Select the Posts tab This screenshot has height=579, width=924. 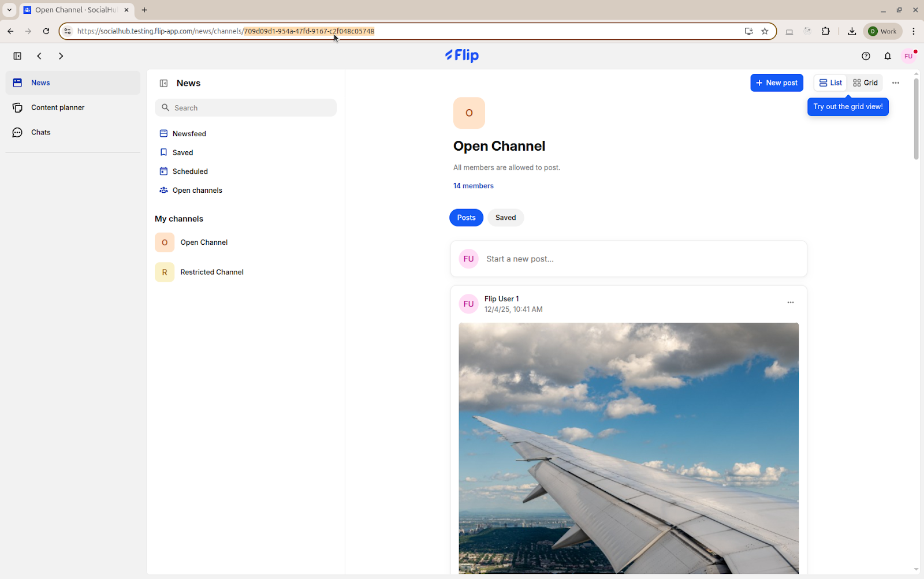click(466, 218)
